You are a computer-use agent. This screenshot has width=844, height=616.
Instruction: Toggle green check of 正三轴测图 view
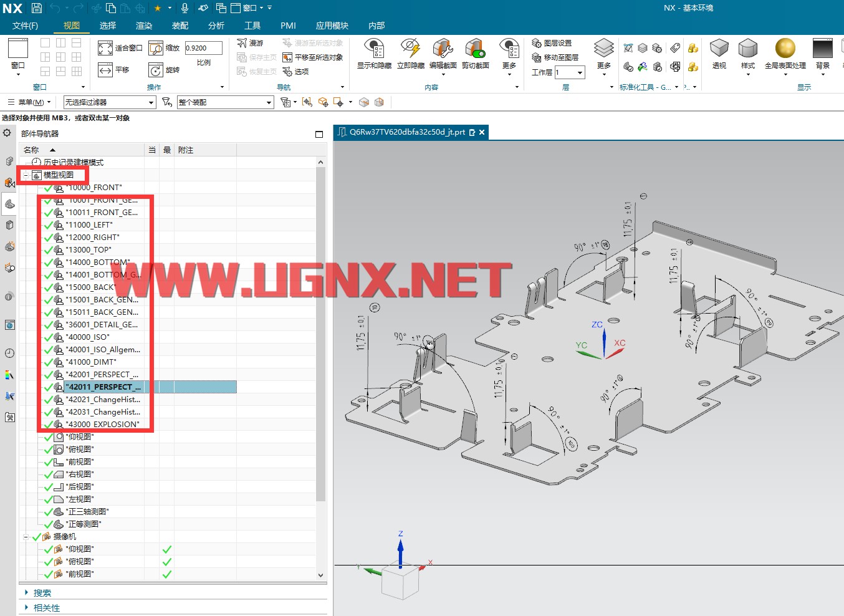[48, 512]
